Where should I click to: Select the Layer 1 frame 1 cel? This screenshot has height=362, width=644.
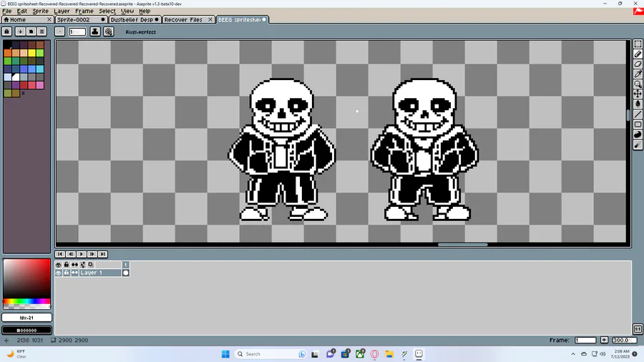tap(126, 273)
